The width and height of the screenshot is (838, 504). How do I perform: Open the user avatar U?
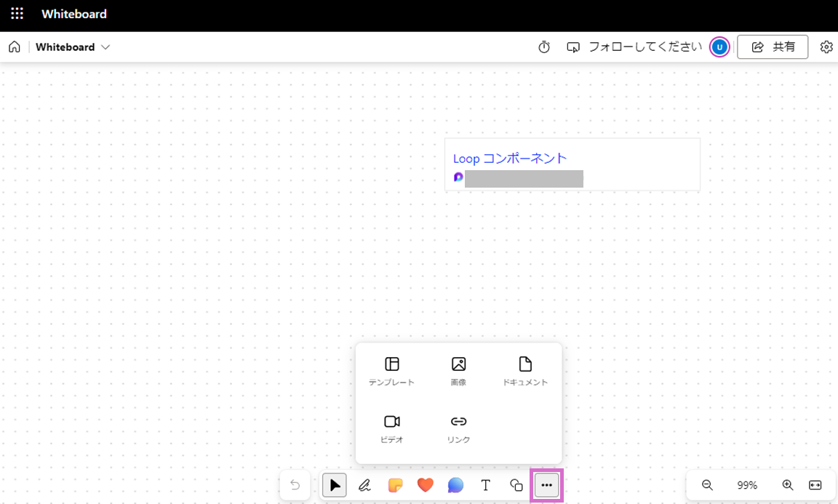(x=719, y=47)
